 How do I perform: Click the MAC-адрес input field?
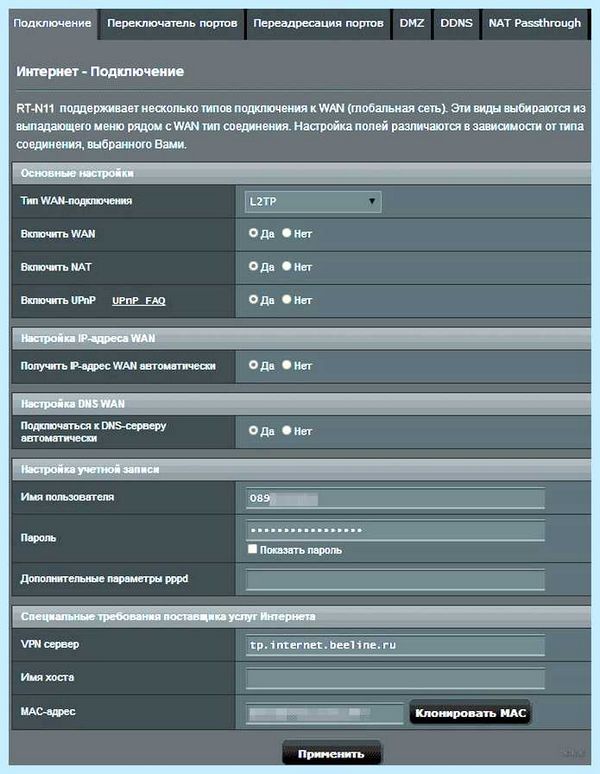324,713
